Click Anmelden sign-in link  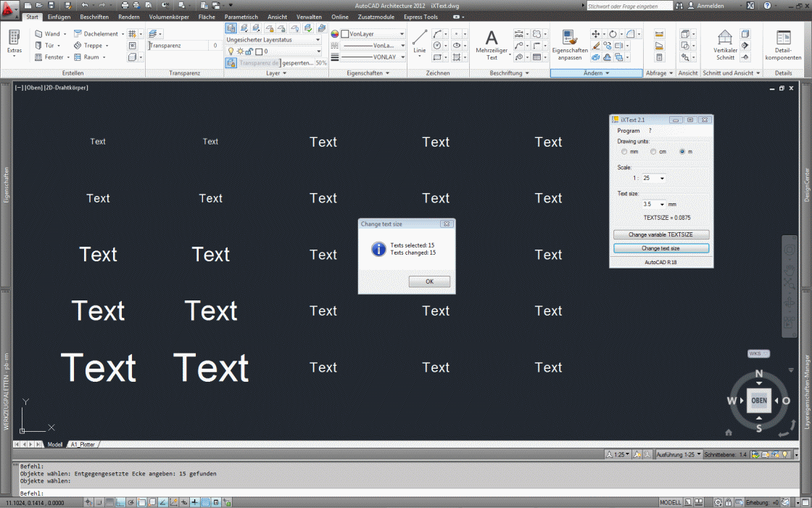point(710,6)
